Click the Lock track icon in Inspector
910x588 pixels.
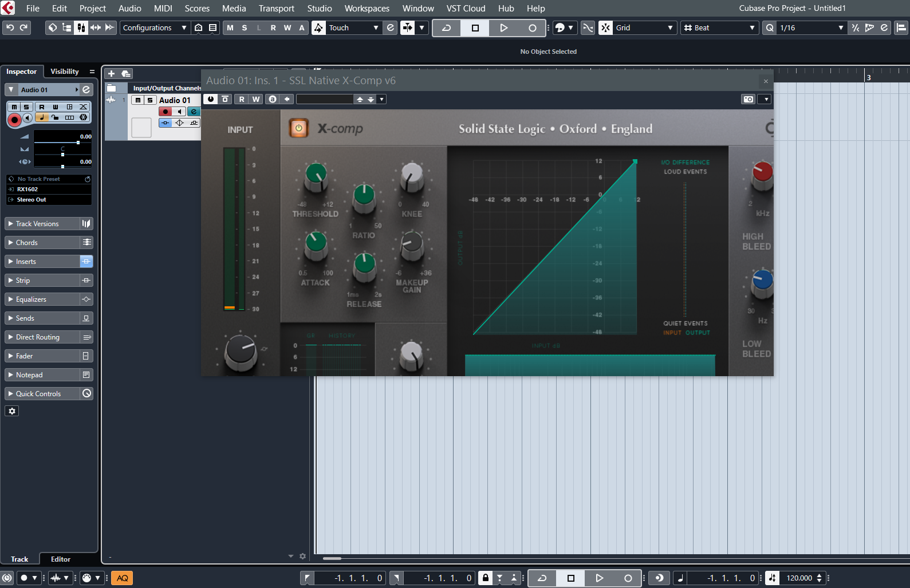tap(55, 117)
